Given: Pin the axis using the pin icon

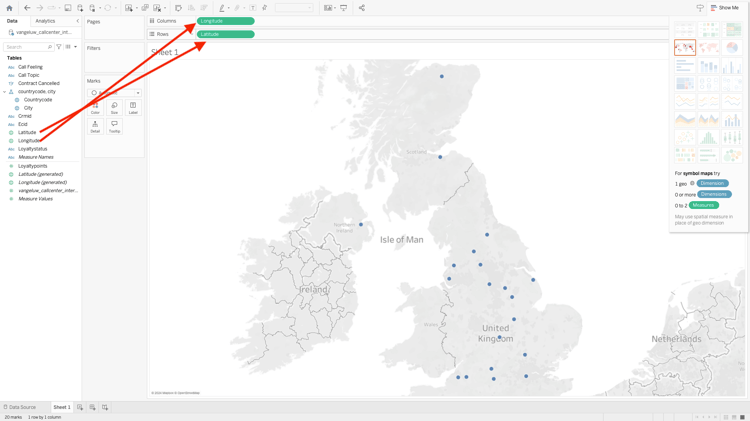Looking at the screenshot, I should (264, 8).
